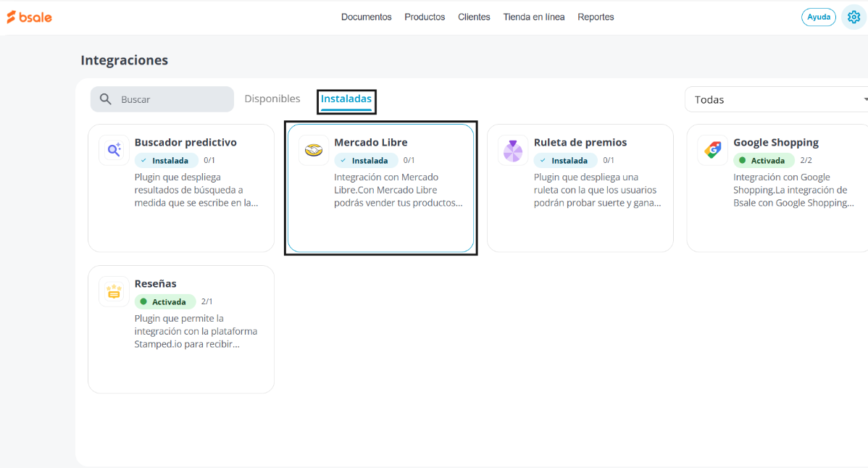868x468 pixels.
Task: Click Instalada badge on Buscador predictivo
Action: 167,160
